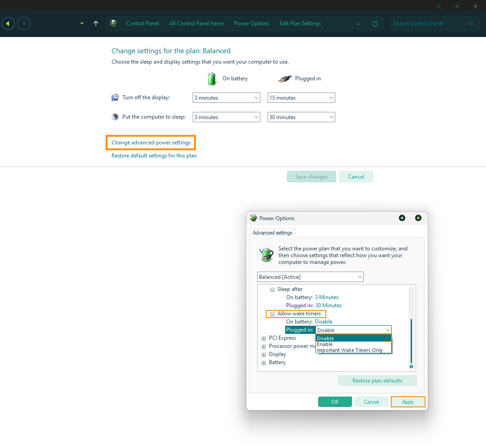Click Restore plan defaults button
486x448 pixels.
coord(377,381)
